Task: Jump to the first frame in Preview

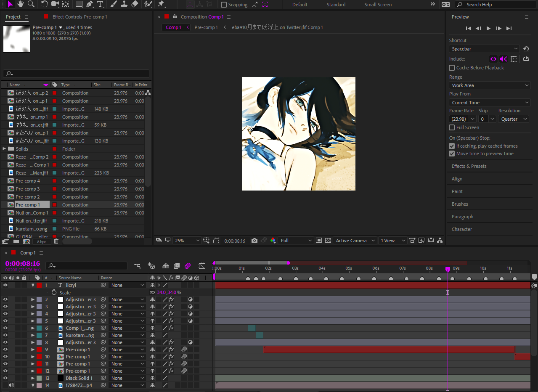Action: click(468, 28)
